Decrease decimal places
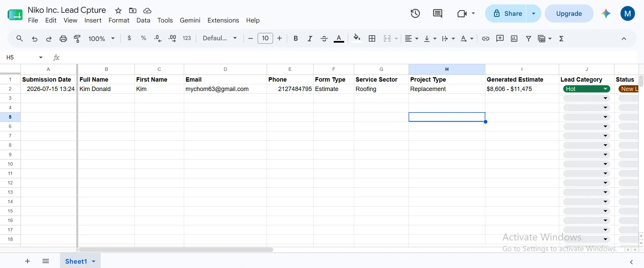 point(158,38)
